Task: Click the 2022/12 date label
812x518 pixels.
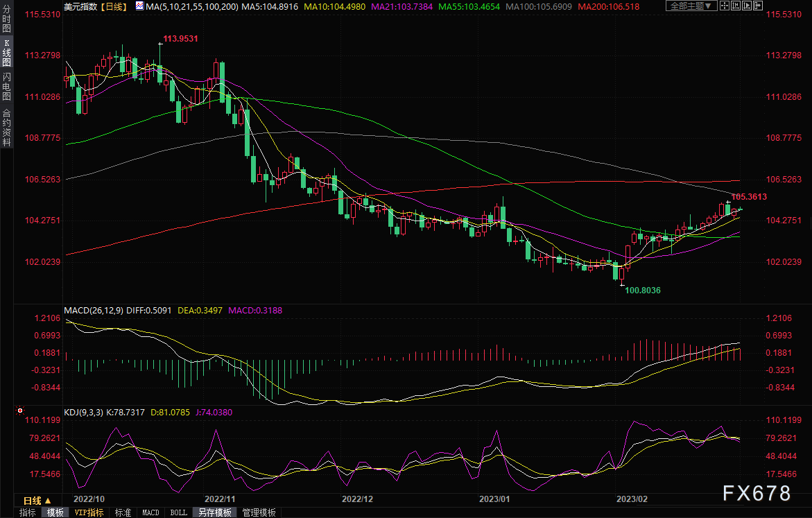Action: pos(357,499)
